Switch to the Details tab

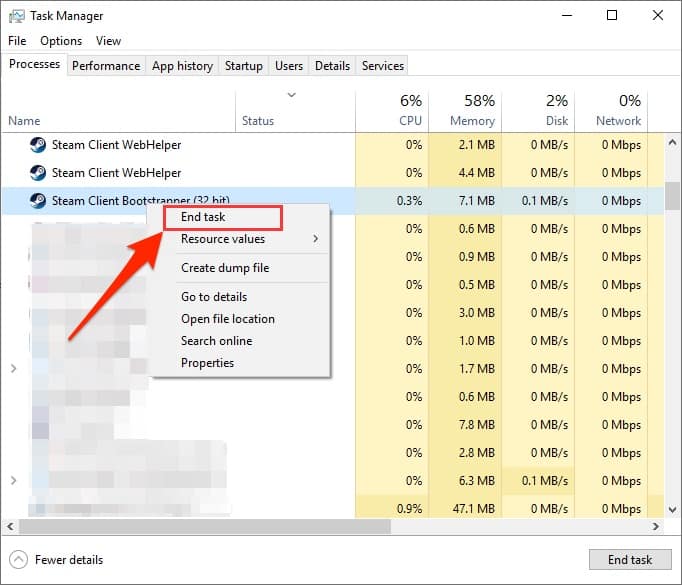pos(332,66)
